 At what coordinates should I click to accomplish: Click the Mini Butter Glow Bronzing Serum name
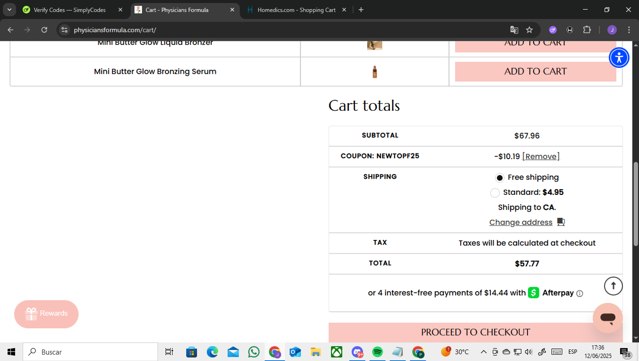[155, 71]
